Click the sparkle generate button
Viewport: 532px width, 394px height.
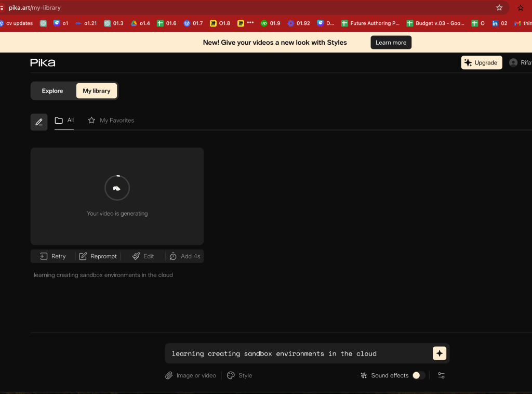coord(440,353)
